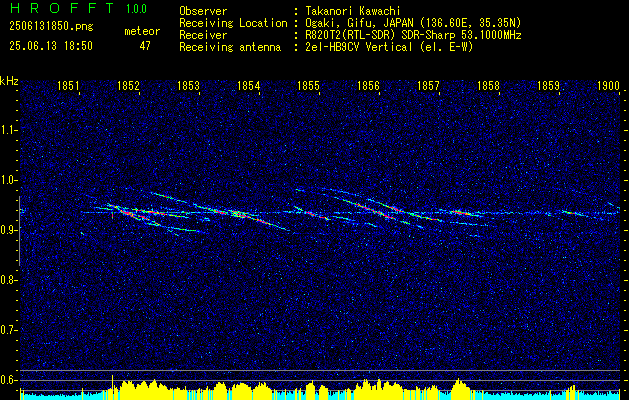Click the version number 1.0.0
This screenshot has height=400, width=629.
136,9
